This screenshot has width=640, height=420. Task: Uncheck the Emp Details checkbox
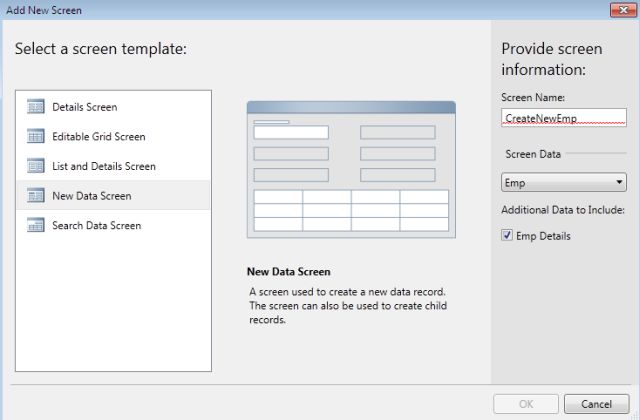click(507, 235)
